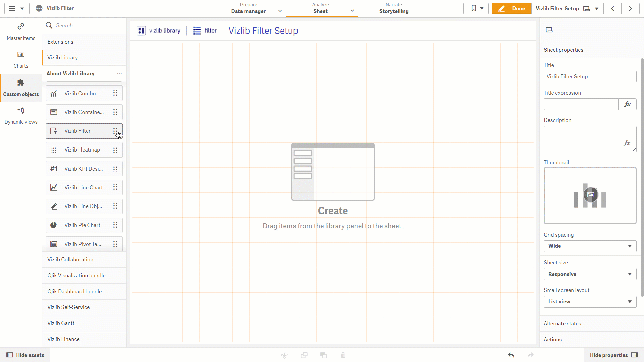
Task: Go to the previous sheet arrow
Action: coord(612,9)
